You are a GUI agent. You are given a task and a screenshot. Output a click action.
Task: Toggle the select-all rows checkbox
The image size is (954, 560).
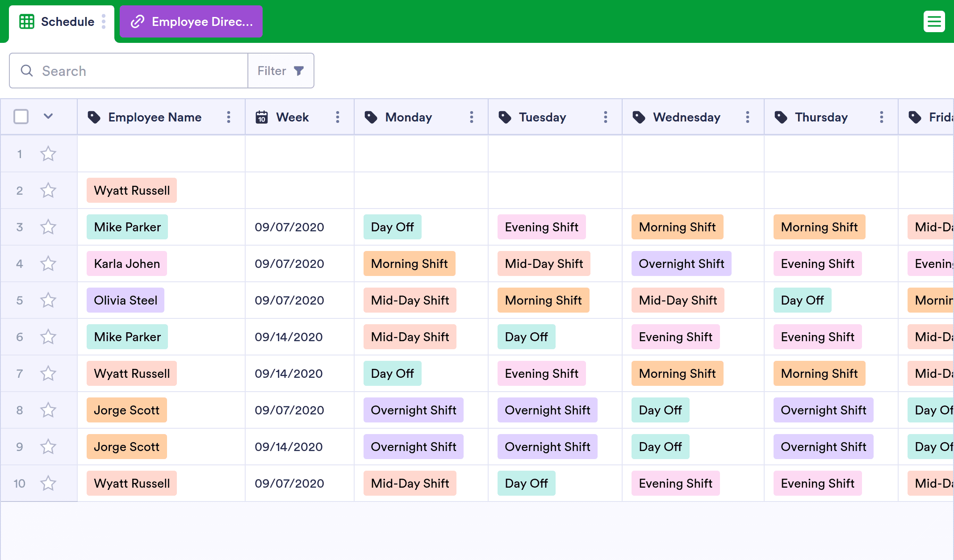21,117
